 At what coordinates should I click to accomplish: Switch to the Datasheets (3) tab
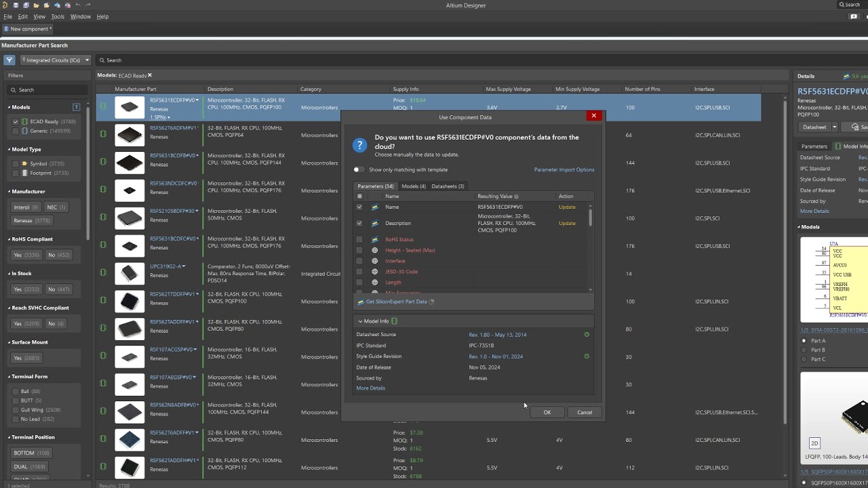tap(448, 186)
